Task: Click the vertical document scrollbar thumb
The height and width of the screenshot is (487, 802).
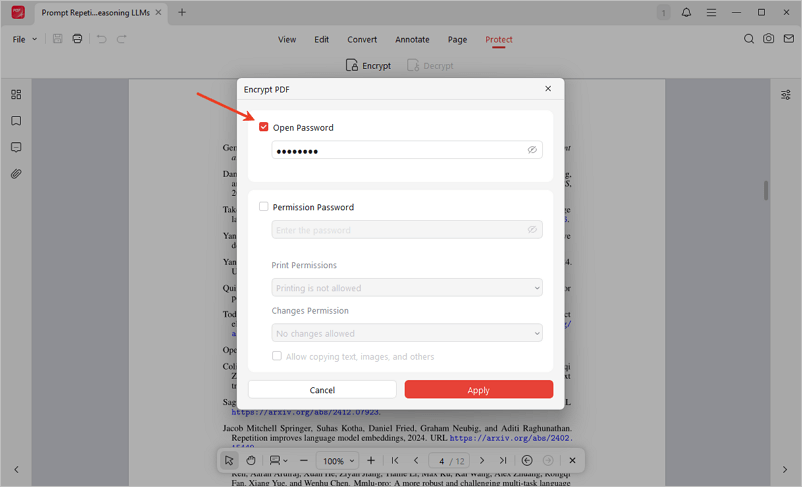Action: pyautogui.click(x=766, y=190)
